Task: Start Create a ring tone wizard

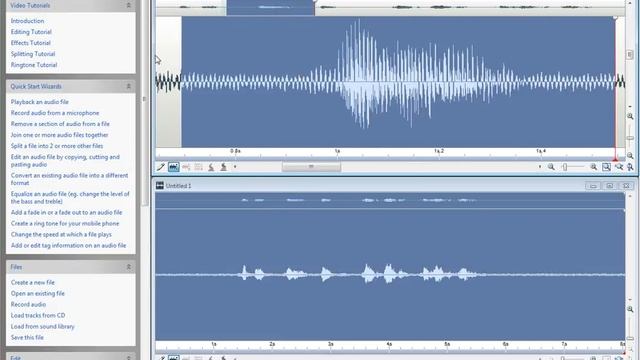Action: point(65,223)
